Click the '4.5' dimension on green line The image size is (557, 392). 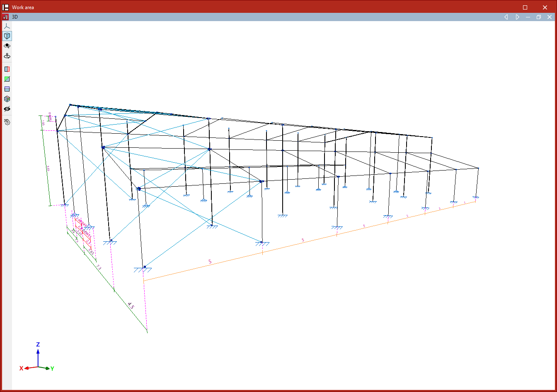point(131,305)
